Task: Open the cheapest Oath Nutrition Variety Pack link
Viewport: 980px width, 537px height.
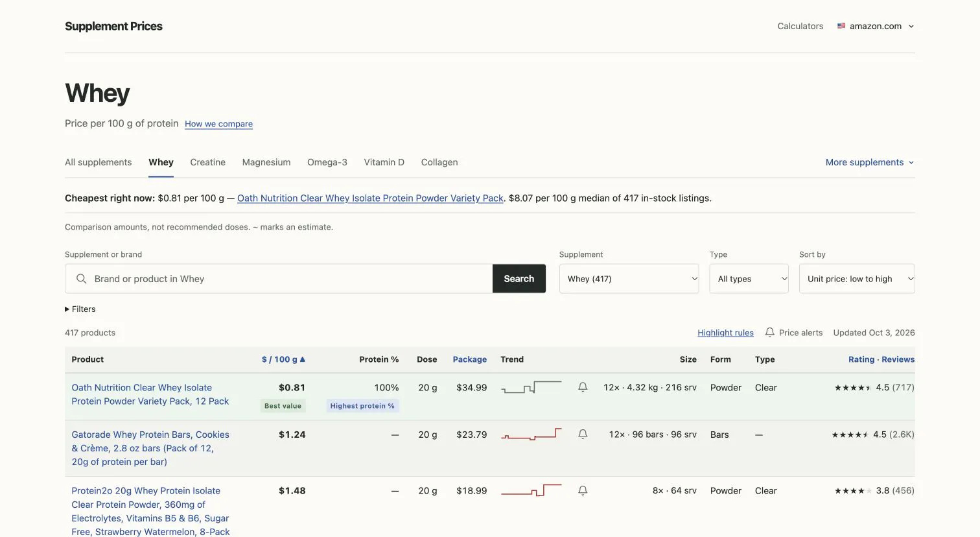Action: (370, 198)
